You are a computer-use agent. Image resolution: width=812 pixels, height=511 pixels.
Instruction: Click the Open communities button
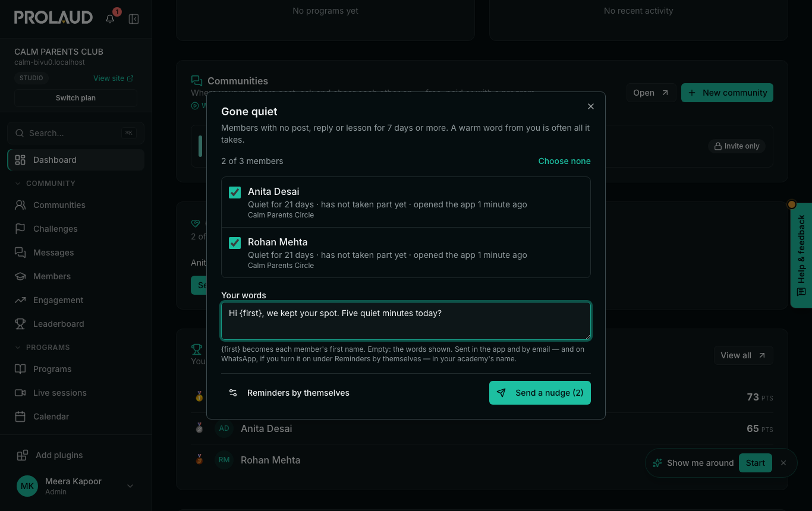click(x=651, y=93)
